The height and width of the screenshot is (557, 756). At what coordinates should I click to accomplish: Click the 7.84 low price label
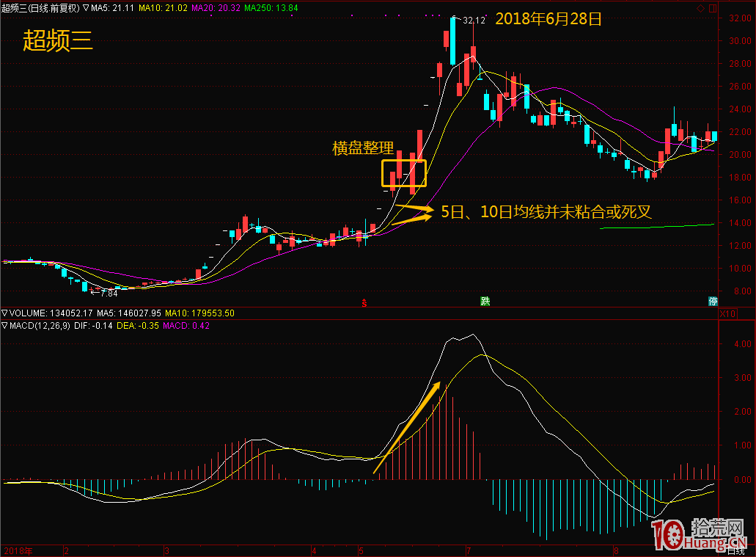pos(109,293)
